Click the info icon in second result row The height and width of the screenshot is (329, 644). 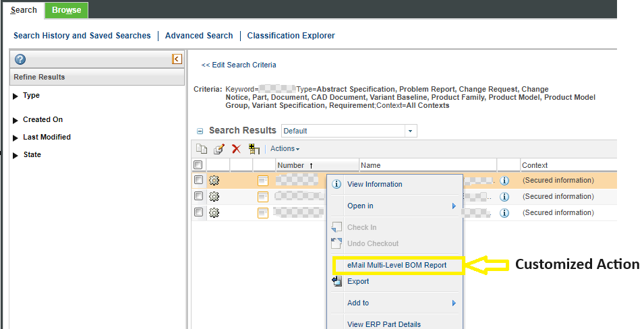pyautogui.click(x=504, y=197)
